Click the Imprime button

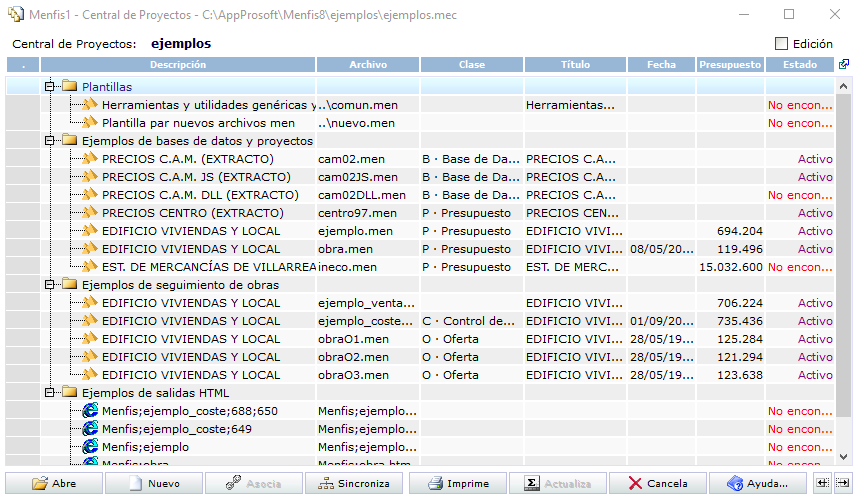point(457,483)
